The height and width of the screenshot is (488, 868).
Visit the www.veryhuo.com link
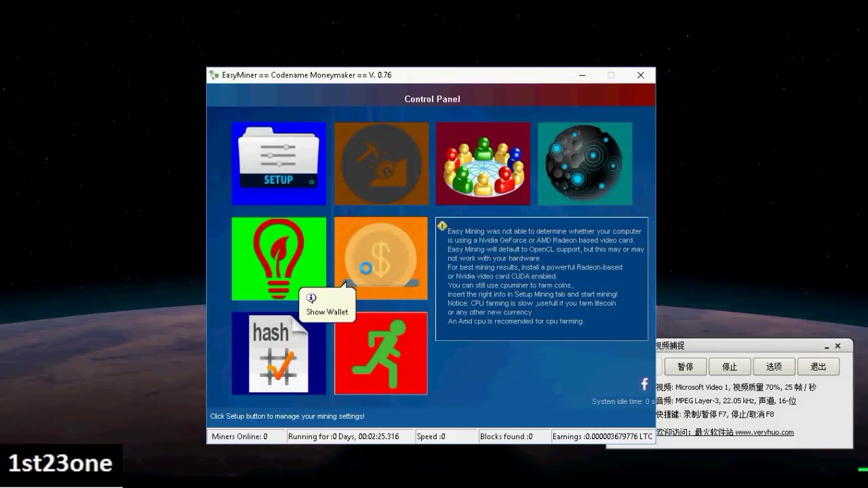(x=764, y=432)
